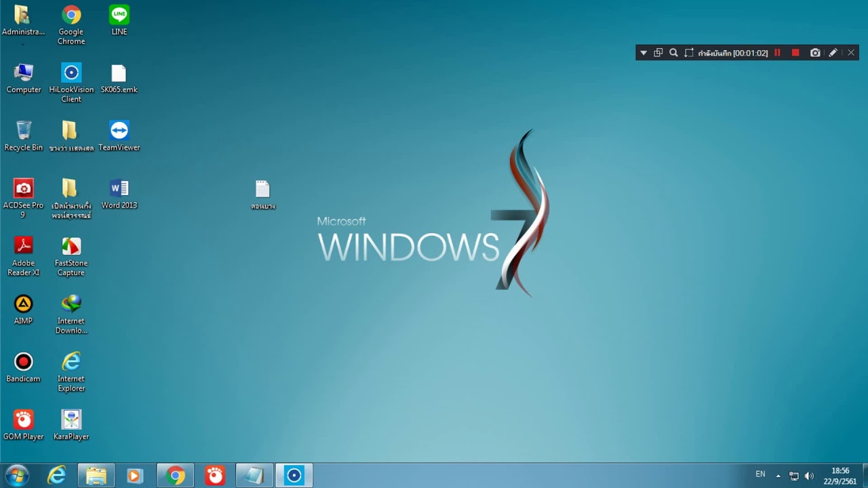The width and height of the screenshot is (868, 488).
Task: Select the SK065.emk file
Action: pos(119,78)
